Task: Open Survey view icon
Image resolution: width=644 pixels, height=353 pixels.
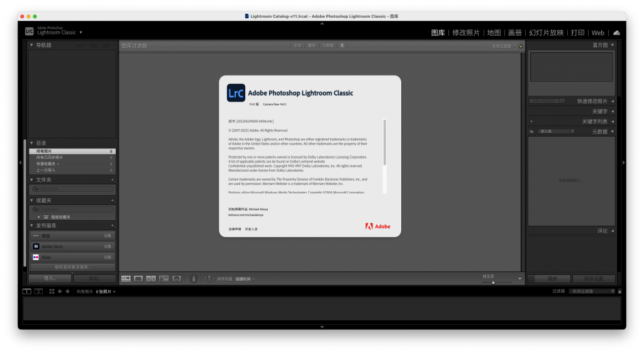Action: [x=164, y=279]
